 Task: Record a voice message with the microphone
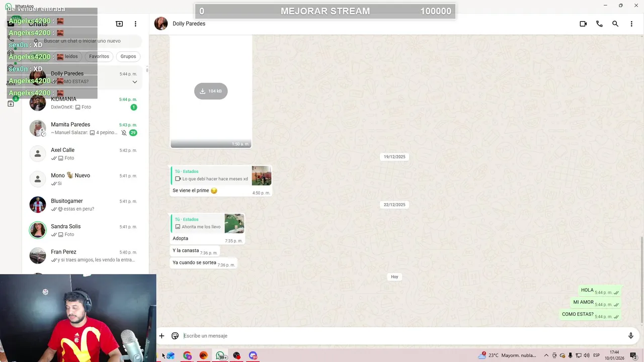631,336
